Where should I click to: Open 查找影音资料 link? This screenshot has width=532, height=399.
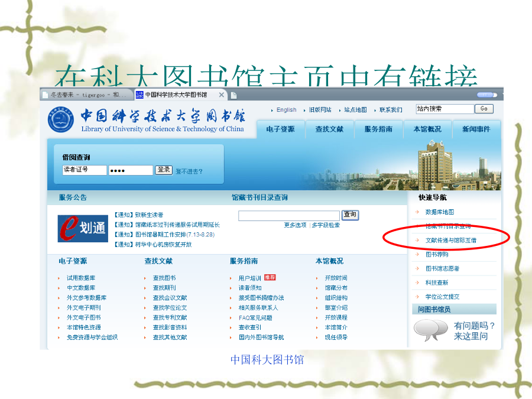[170, 327]
